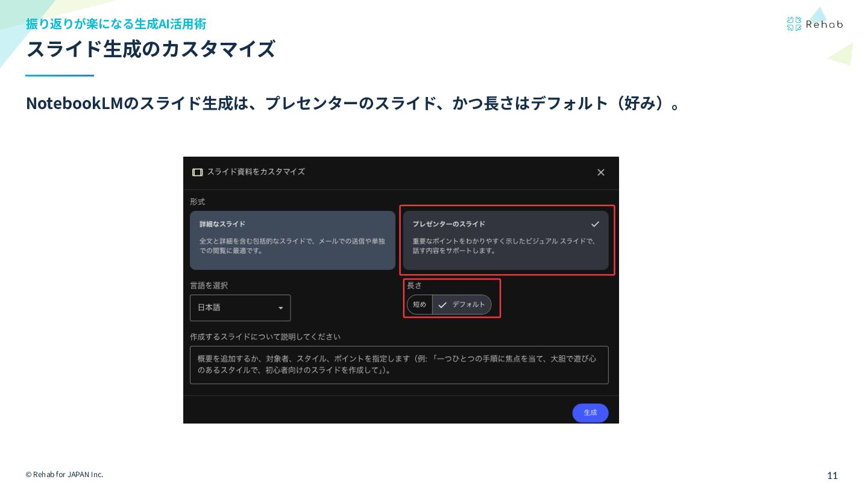Click the 言語を選択 label

click(209, 286)
